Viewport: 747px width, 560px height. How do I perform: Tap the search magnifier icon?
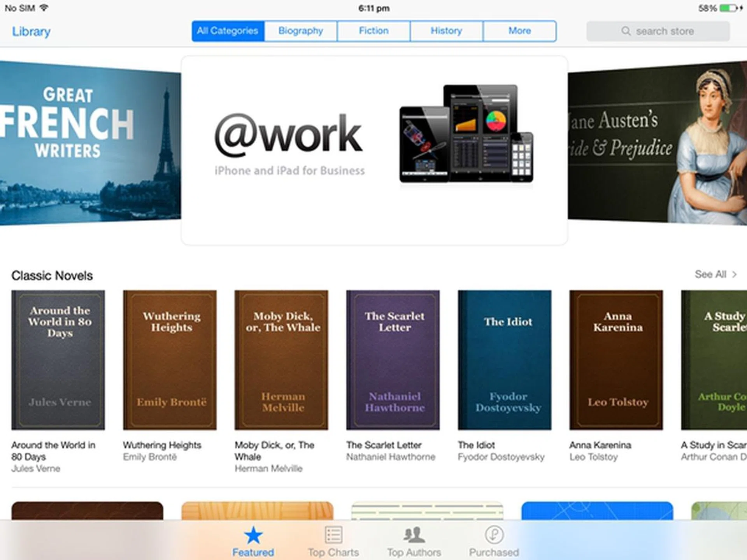pyautogui.click(x=626, y=31)
